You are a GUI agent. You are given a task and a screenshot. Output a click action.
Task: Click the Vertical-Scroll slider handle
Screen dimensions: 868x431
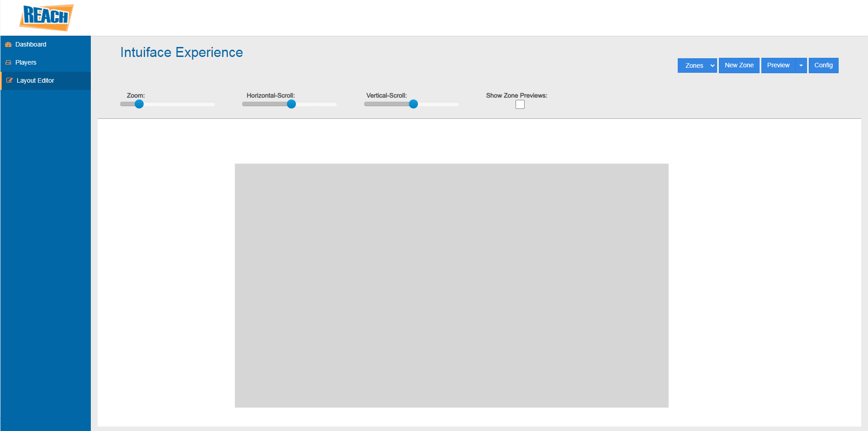413,104
